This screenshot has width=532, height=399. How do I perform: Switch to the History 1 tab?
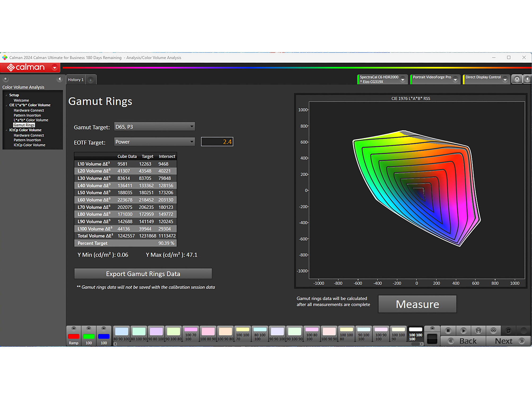(75, 80)
